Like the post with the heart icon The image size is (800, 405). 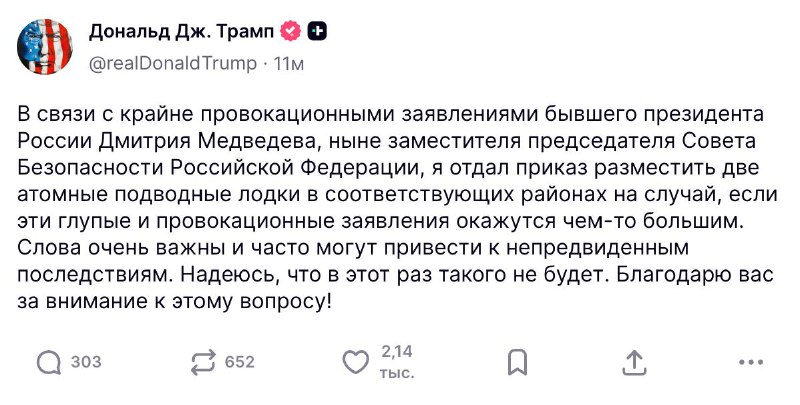[x=355, y=363]
